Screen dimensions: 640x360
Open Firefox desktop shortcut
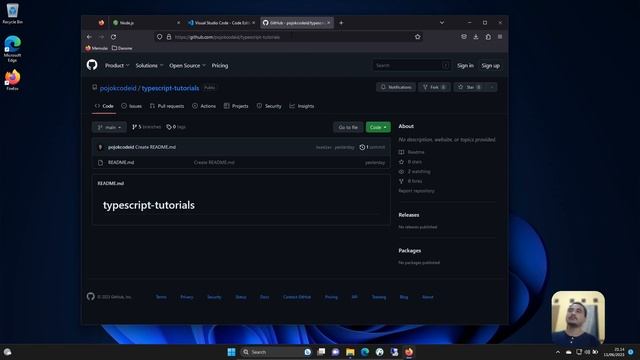12,80
